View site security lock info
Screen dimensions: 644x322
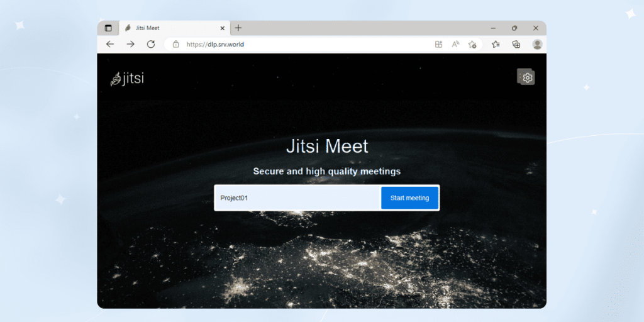[x=176, y=45]
